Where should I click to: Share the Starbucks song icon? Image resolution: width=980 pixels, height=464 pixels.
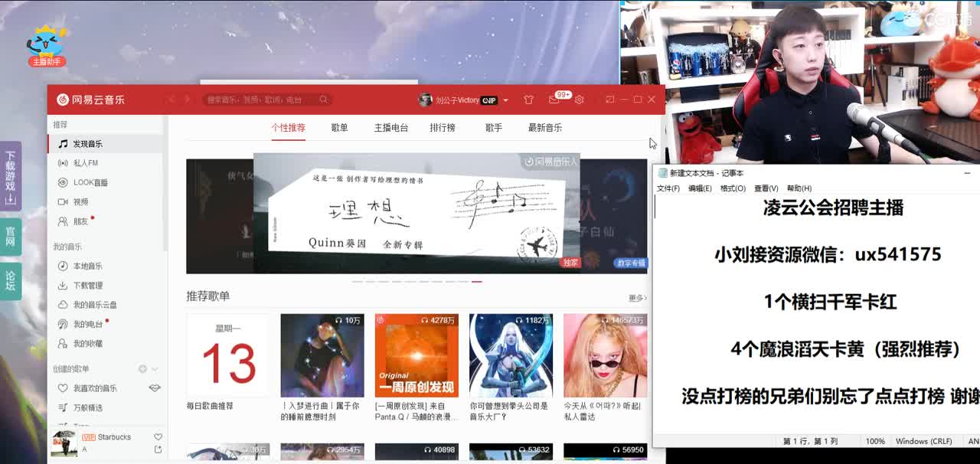(158, 449)
